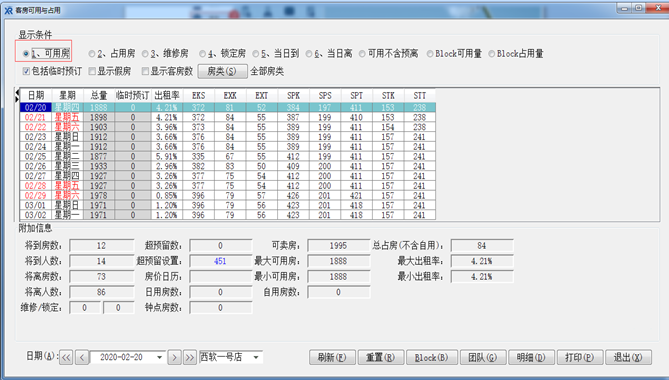669x380 pixels.
Task: Click the STT column header
Action: 419,96
